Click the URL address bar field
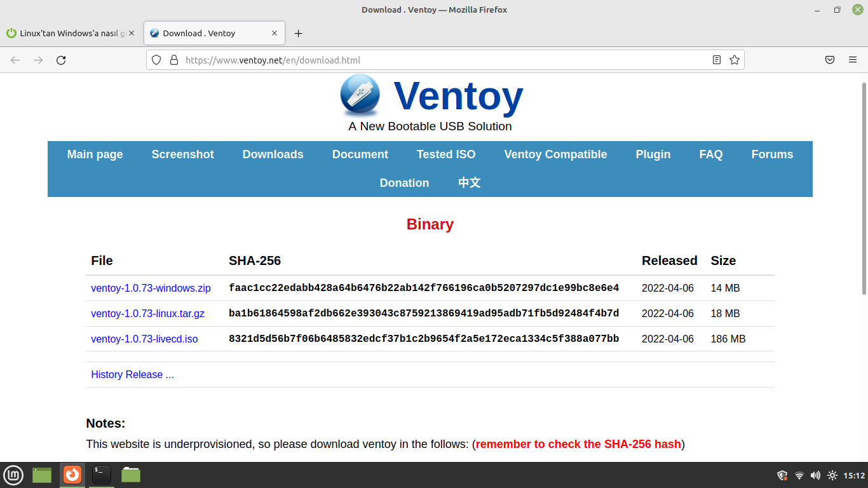Image resolution: width=868 pixels, height=488 pixels. [445, 60]
